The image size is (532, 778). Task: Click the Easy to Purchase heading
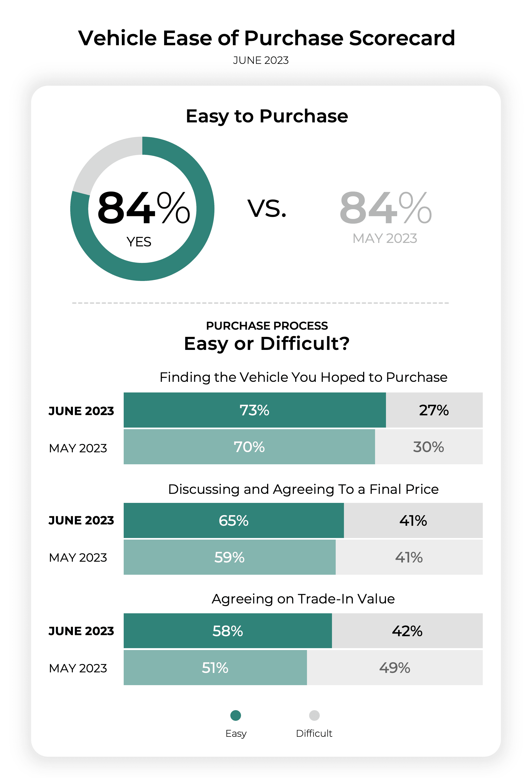267,116
